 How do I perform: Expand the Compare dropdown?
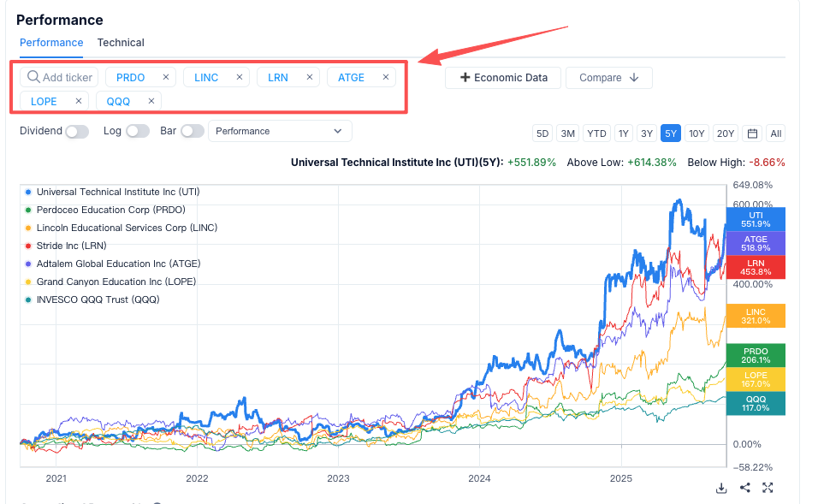pos(608,78)
